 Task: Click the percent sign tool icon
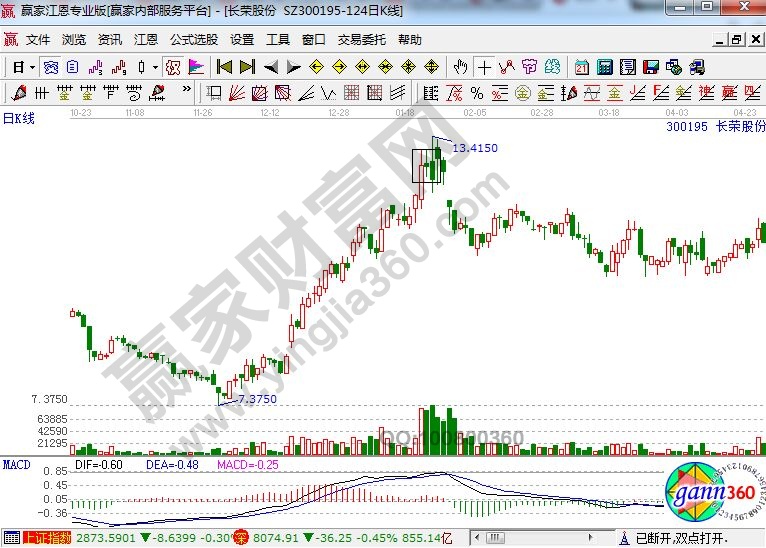(x=476, y=93)
